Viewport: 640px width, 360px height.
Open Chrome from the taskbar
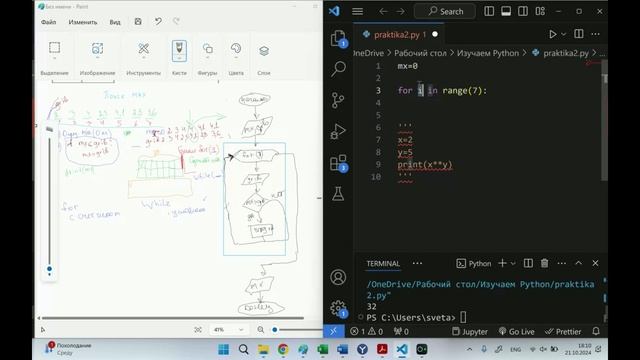[x=283, y=349]
